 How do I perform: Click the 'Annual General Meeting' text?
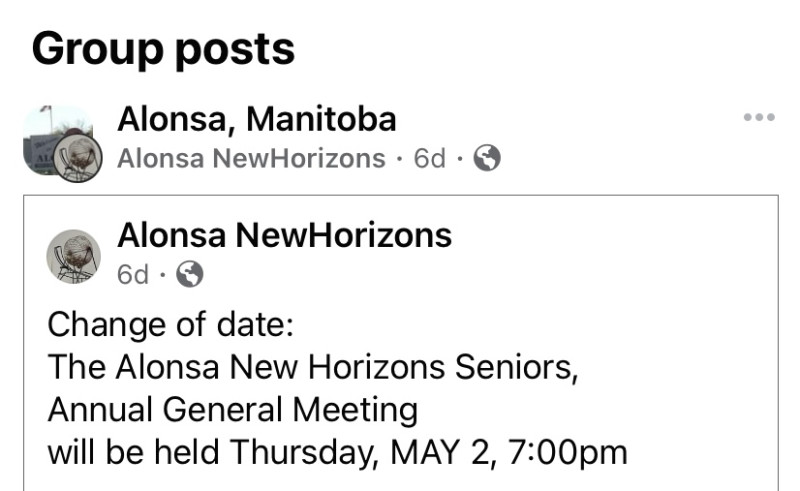click(233, 410)
